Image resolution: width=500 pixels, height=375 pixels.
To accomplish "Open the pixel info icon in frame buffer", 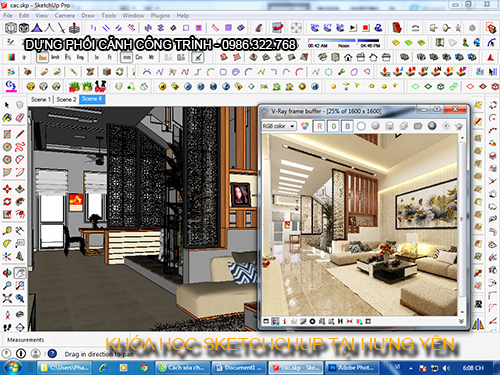I will (284, 321).
